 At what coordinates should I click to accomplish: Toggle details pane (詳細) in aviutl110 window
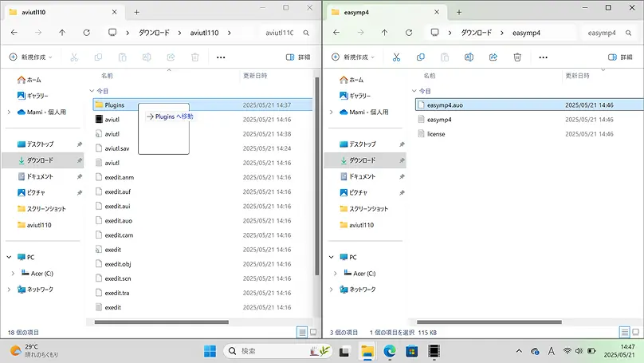[298, 57]
